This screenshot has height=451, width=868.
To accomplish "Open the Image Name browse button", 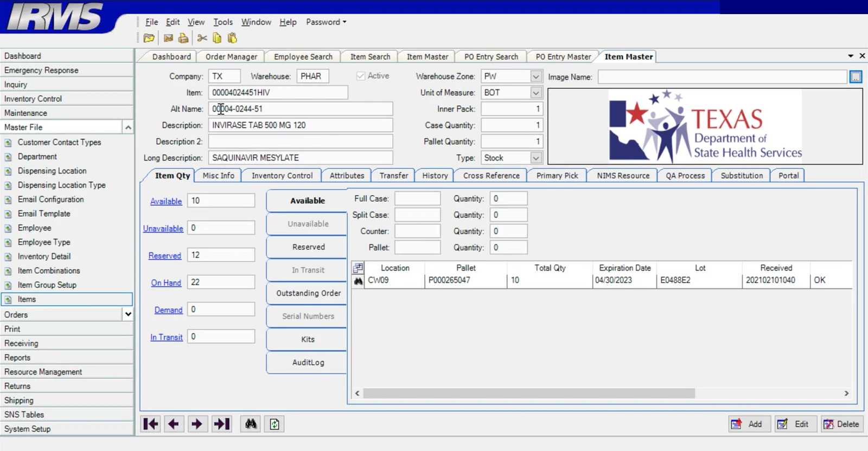I will 856,77.
